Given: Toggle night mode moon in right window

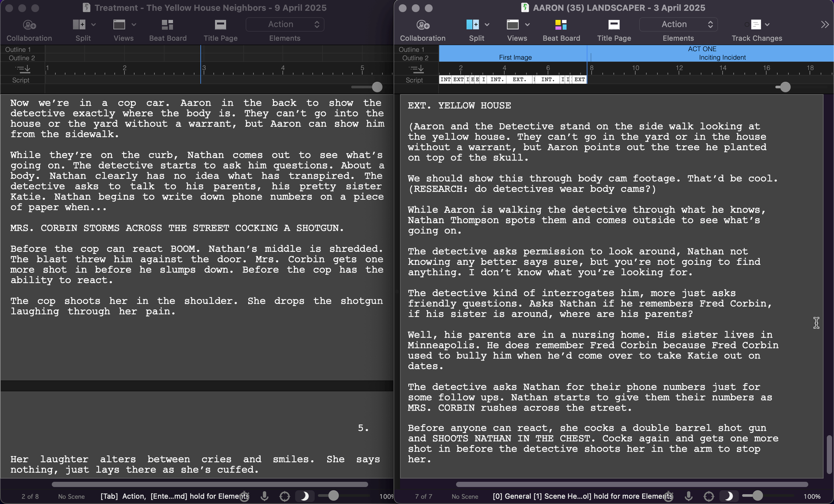Looking at the screenshot, I should [729, 496].
